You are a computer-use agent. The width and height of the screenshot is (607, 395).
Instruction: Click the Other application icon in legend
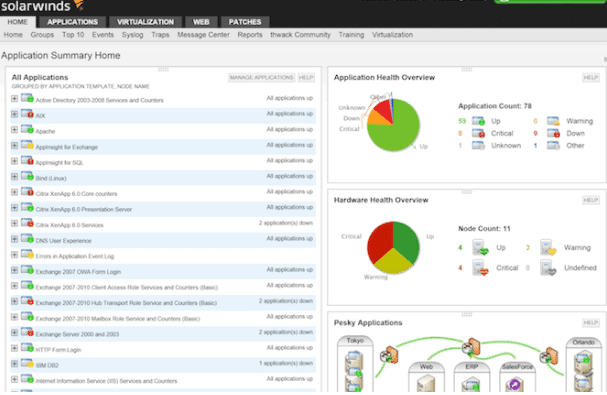[554, 146]
